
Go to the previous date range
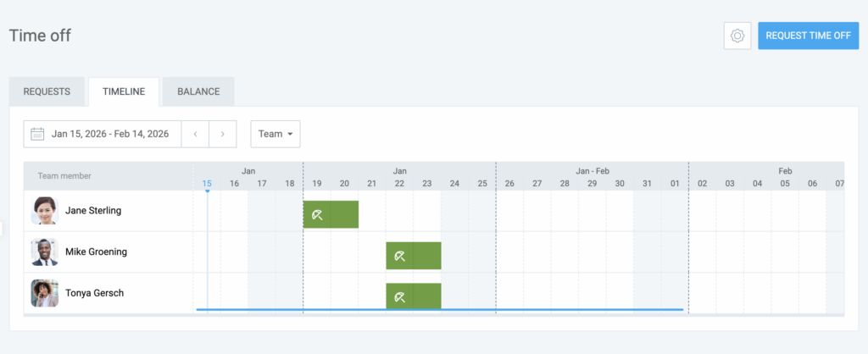195,134
